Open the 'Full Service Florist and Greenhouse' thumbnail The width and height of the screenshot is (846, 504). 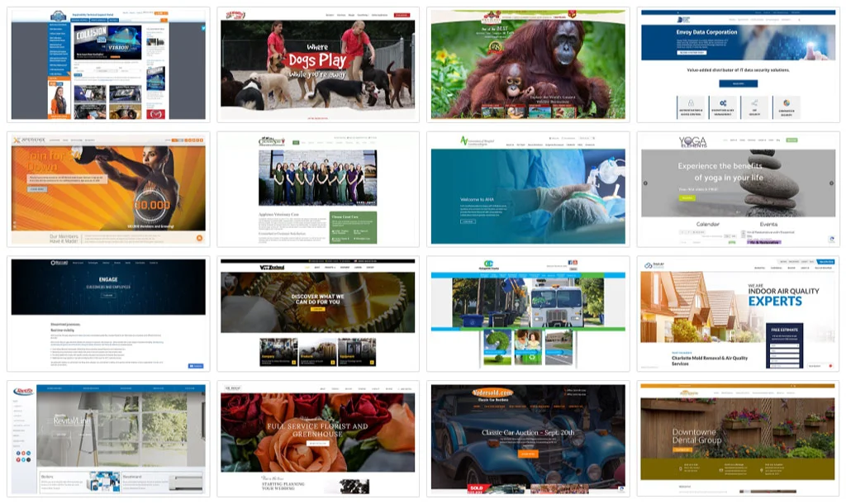318,438
